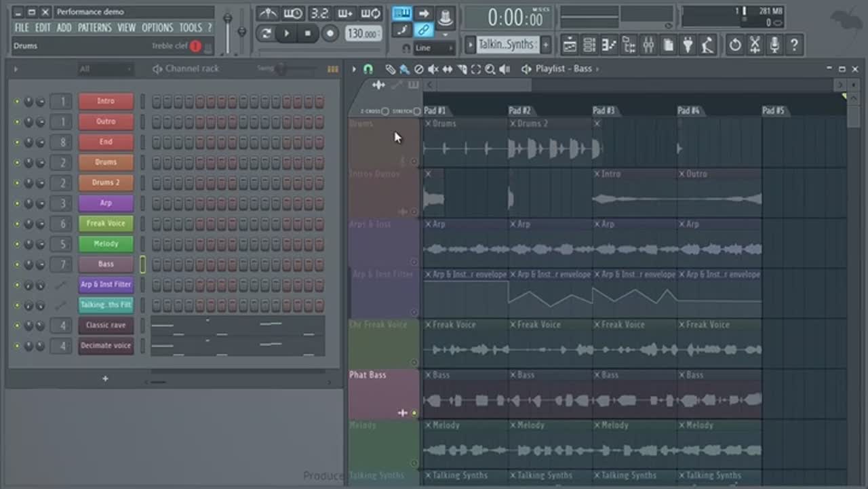This screenshot has height=489, width=868.
Task: Click the help question mark icon
Action: click(x=793, y=45)
